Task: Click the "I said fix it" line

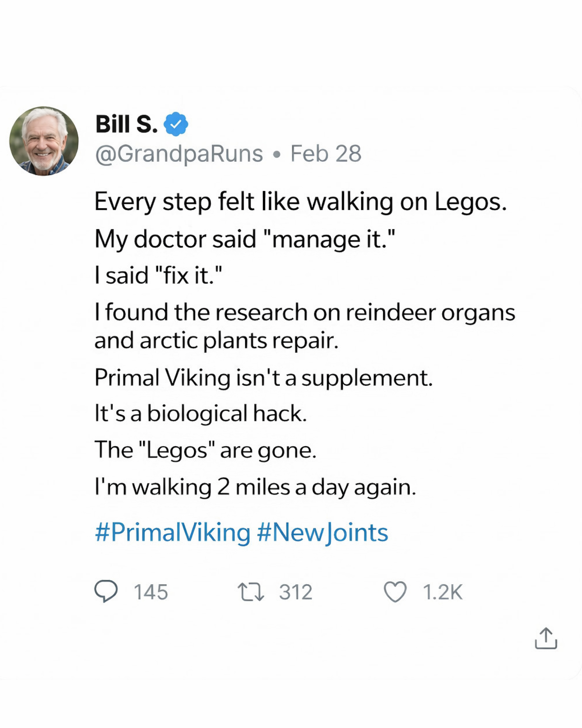Action: point(158,275)
